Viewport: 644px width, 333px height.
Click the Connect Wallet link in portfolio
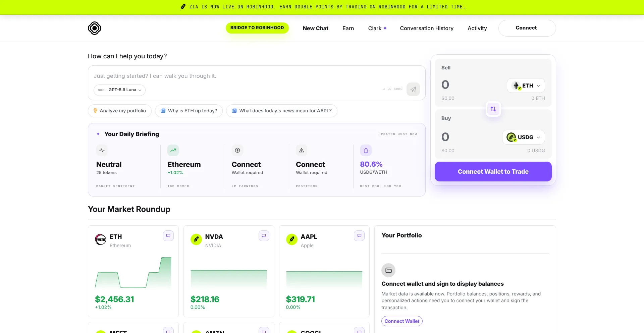point(402,321)
